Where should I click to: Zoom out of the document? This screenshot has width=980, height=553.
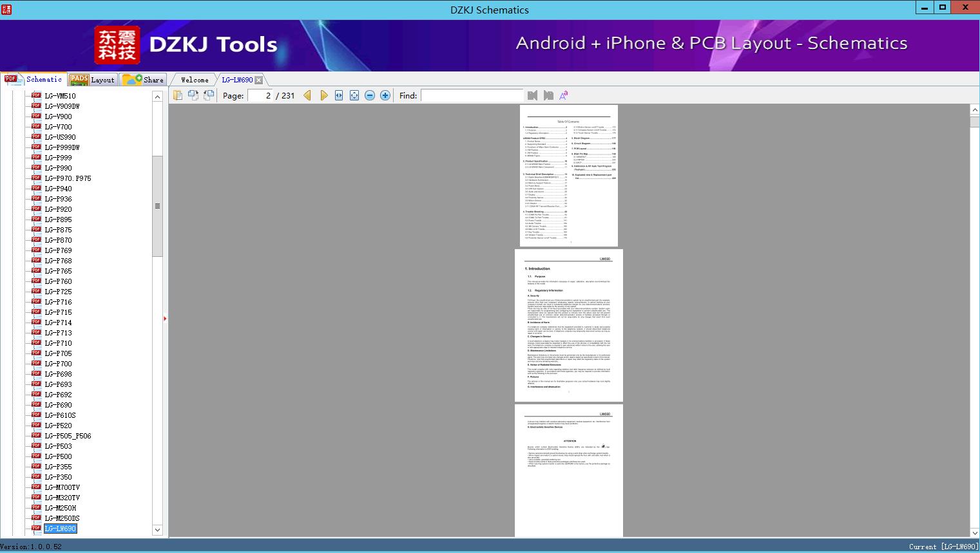click(x=370, y=95)
